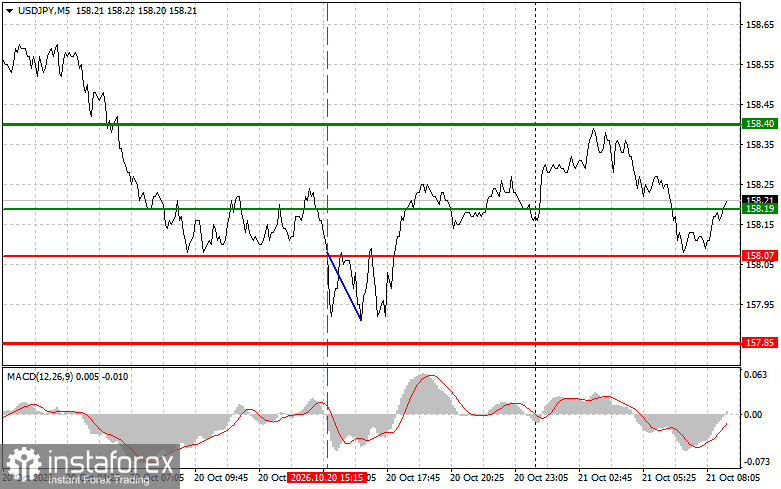Select the highlighted 2026.10.20 15:15 time marker
The image size is (781, 489).
click(326, 478)
